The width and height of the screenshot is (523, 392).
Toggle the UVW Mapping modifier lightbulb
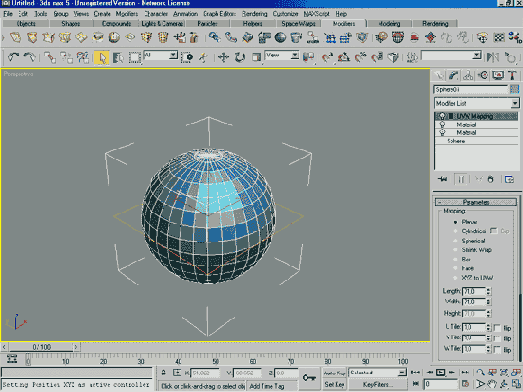click(x=442, y=116)
